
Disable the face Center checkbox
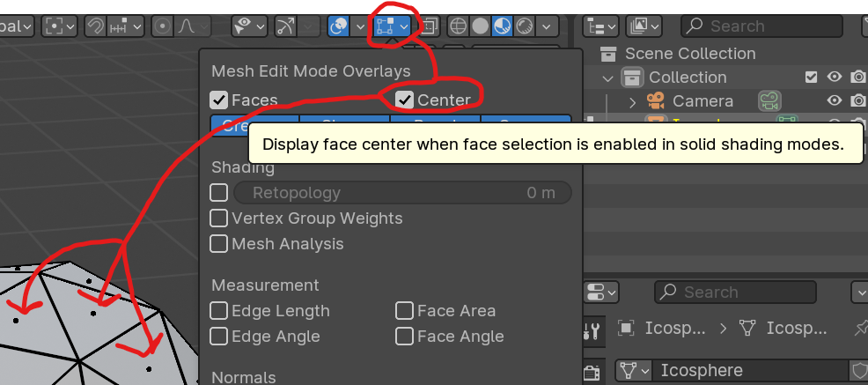tap(404, 100)
